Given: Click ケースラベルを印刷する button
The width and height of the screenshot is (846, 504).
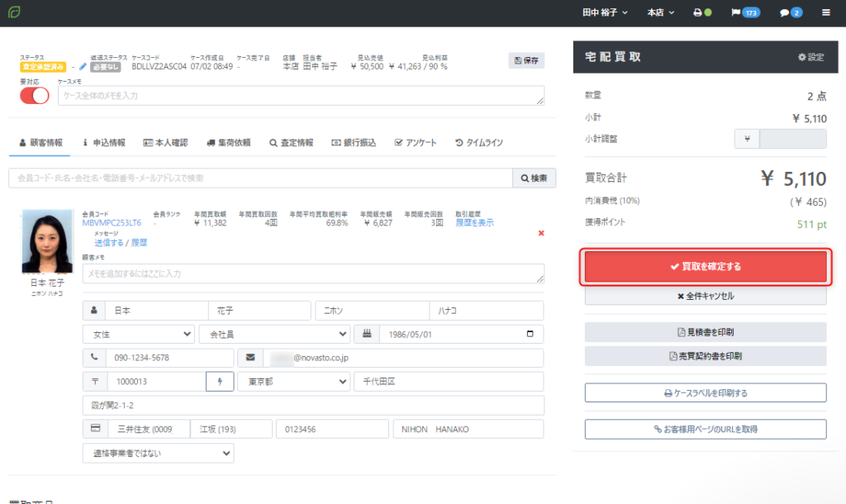Looking at the screenshot, I should (x=706, y=392).
